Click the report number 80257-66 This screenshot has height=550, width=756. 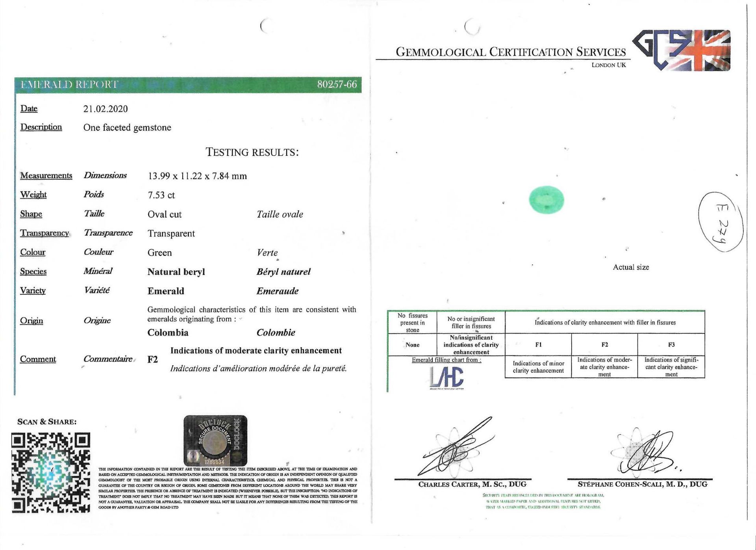click(x=337, y=84)
